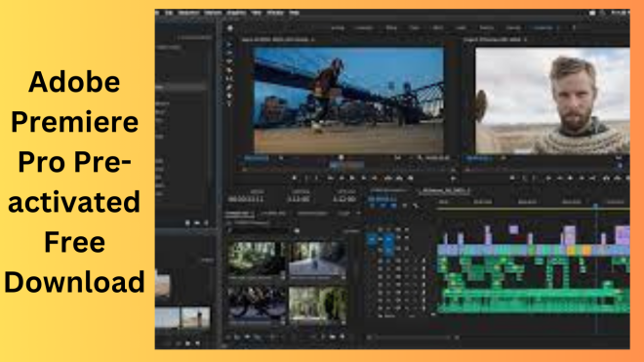Image resolution: width=644 pixels, height=362 pixels.
Task: Open Source monitor playback resolution dropdown
Action: point(397,158)
